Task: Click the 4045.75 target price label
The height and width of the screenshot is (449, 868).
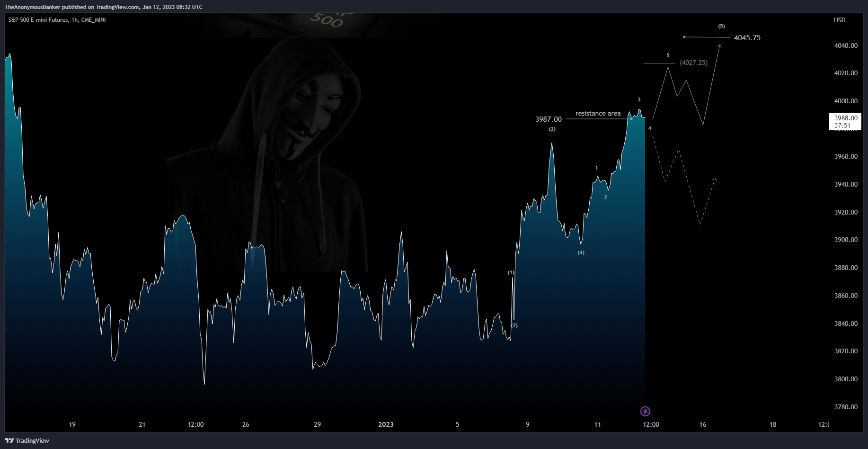Action: point(747,38)
